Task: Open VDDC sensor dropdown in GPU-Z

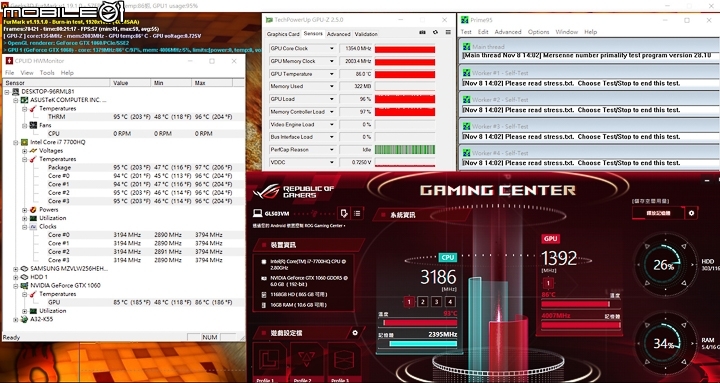Action: 332,162
